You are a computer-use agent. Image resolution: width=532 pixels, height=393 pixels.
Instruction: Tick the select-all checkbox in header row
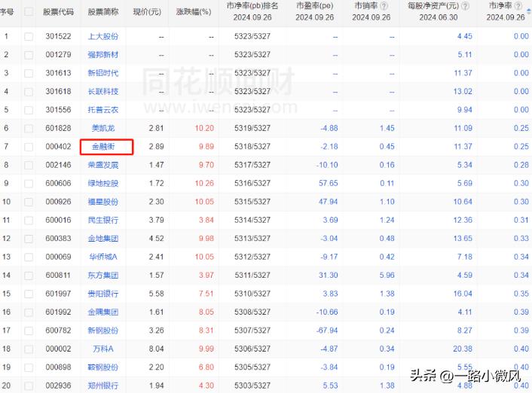coord(29,12)
